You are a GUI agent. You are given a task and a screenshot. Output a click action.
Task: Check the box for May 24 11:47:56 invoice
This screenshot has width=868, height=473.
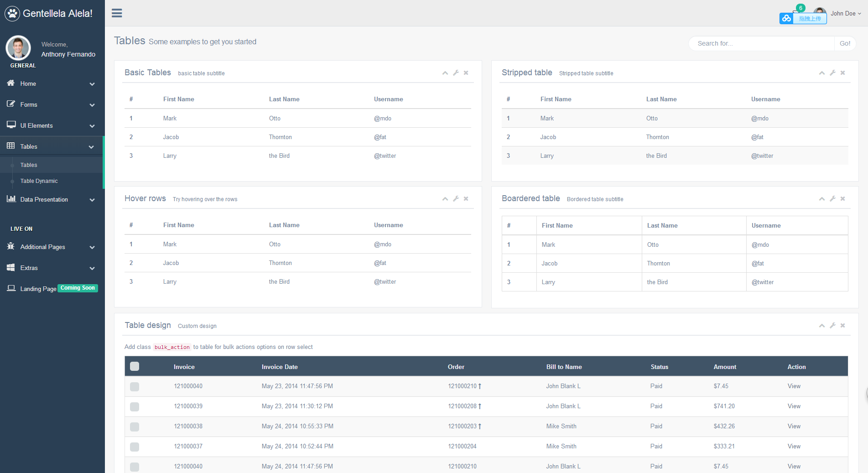(135, 467)
